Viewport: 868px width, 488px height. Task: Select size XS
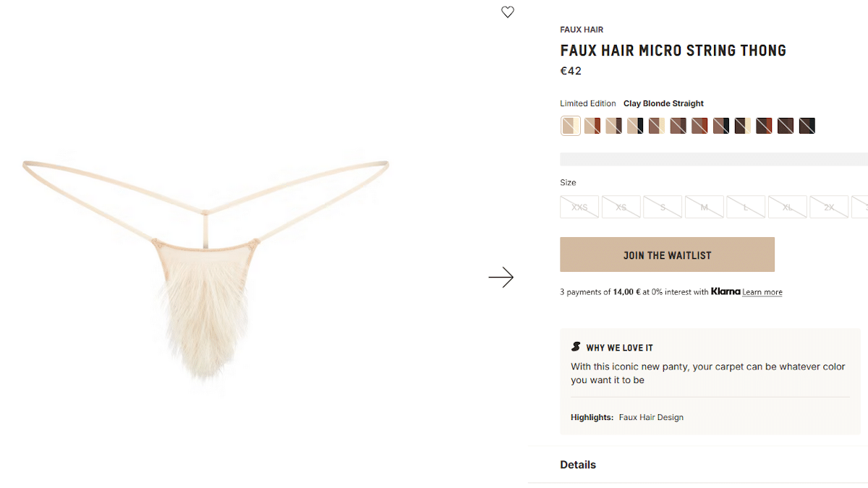[x=621, y=207]
